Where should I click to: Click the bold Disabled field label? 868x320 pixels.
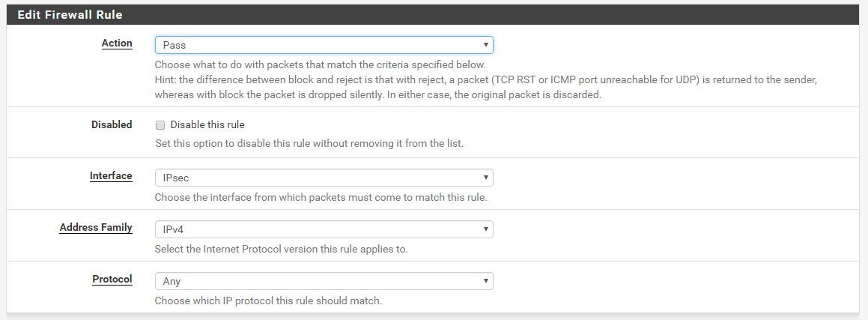coord(112,124)
